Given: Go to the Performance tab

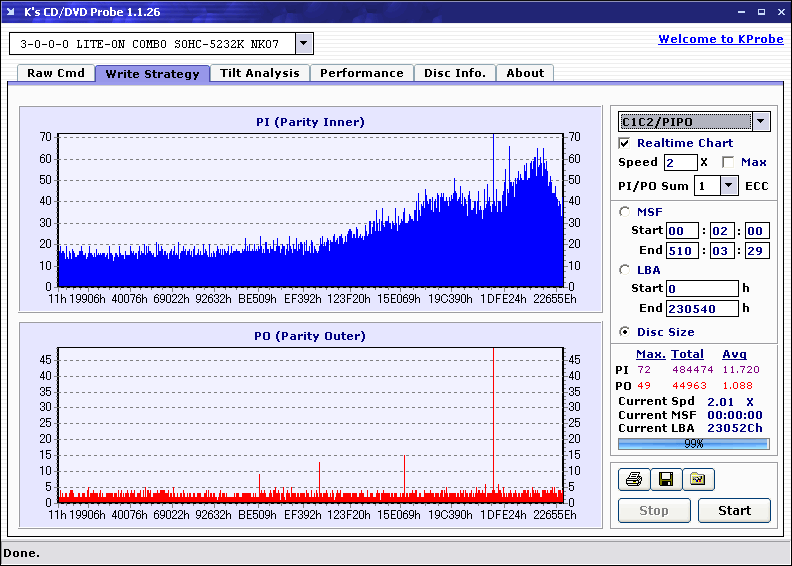Looking at the screenshot, I should [362, 73].
